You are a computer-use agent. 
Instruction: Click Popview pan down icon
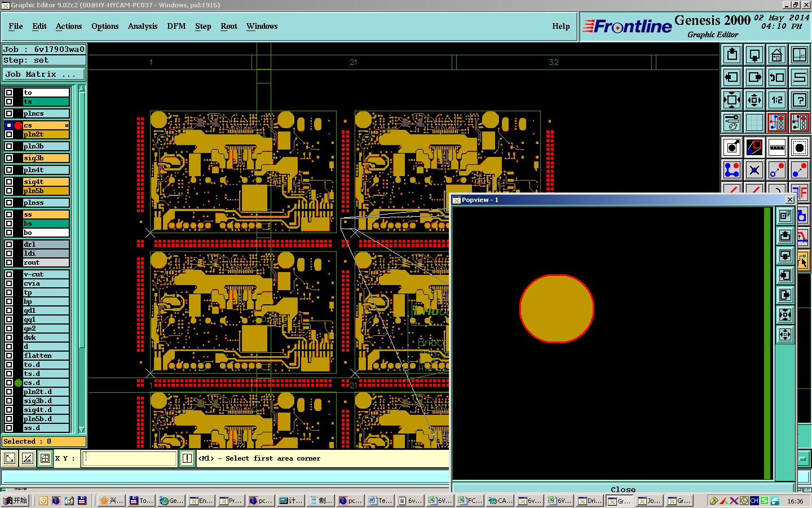click(785, 256)
